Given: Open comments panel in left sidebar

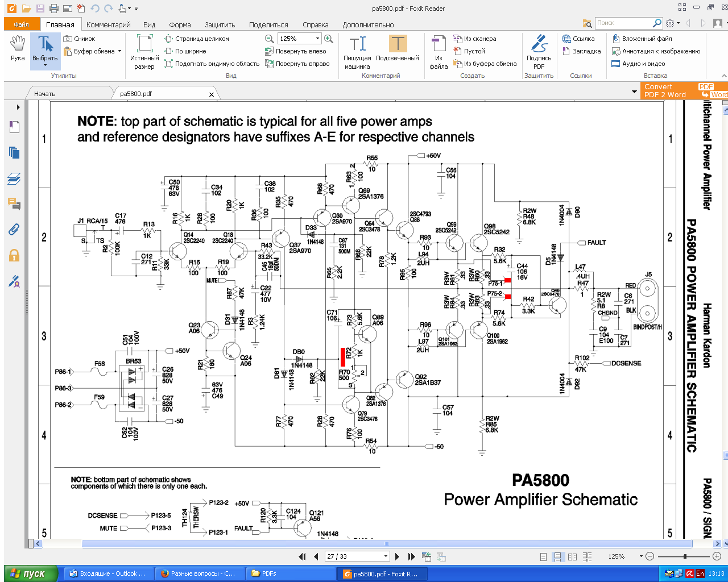Looking at the screenshot, I should pyautogui.click(x=15, y=204).
